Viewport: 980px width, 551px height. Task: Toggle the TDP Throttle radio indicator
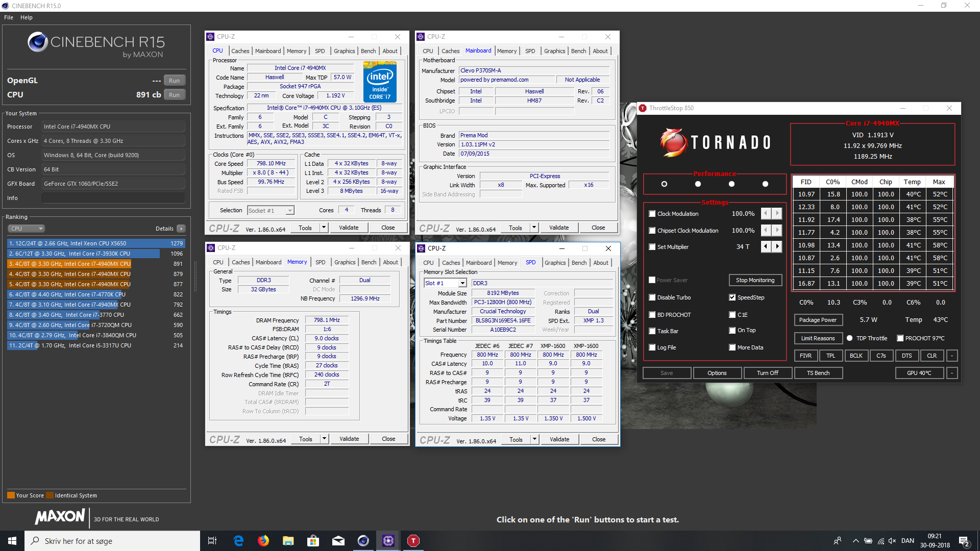849,338
